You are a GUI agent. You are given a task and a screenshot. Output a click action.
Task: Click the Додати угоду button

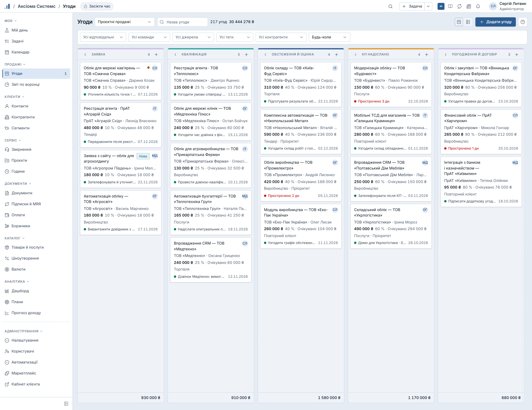click(495, 22)
